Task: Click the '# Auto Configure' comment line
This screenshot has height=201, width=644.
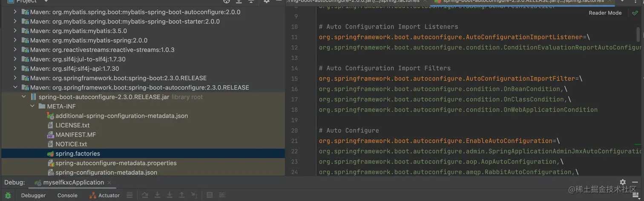Action: click(349, 131)
